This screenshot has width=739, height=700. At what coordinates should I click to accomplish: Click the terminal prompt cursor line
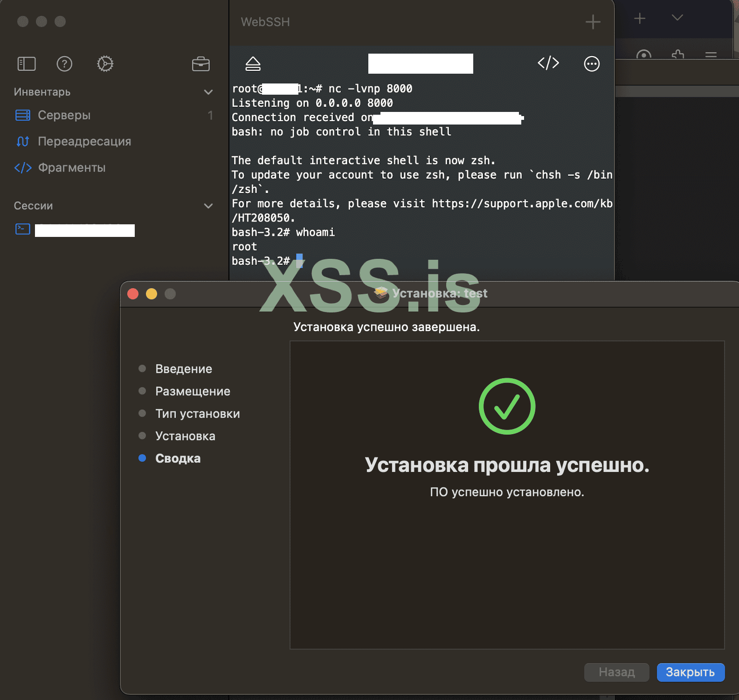click(x=267, y=261)
